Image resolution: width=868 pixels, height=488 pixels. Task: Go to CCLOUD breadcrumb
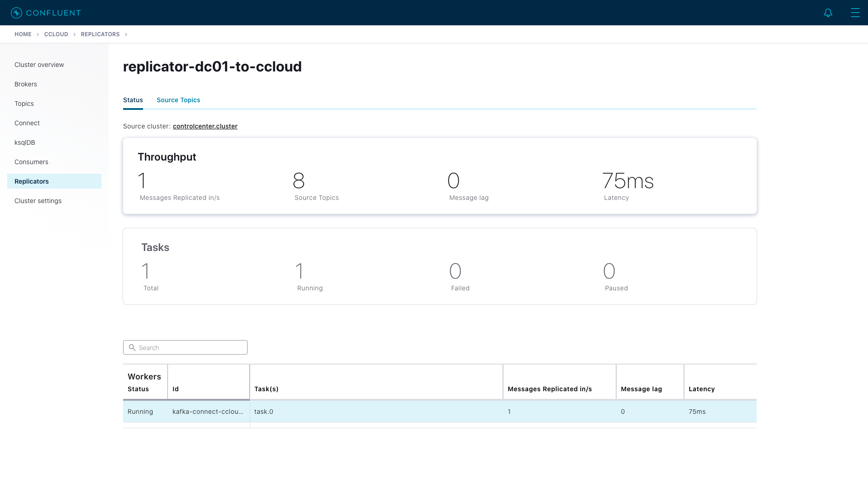[x=56, y=34]
